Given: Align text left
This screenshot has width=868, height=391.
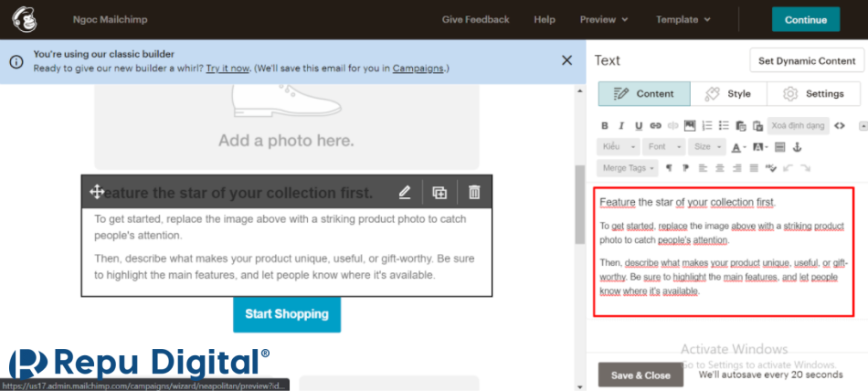Looking at the screenshot, I should [x=703, y=168].
